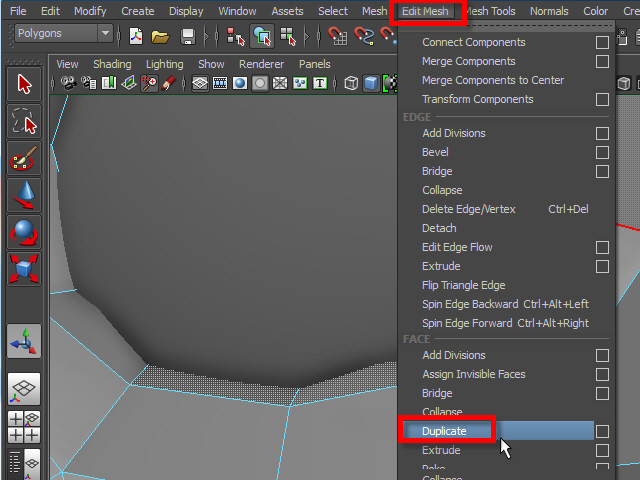Screen dimensions: 640x480
Task: Toggle the 2D pan/zoom icon
Action: point(149,83)
